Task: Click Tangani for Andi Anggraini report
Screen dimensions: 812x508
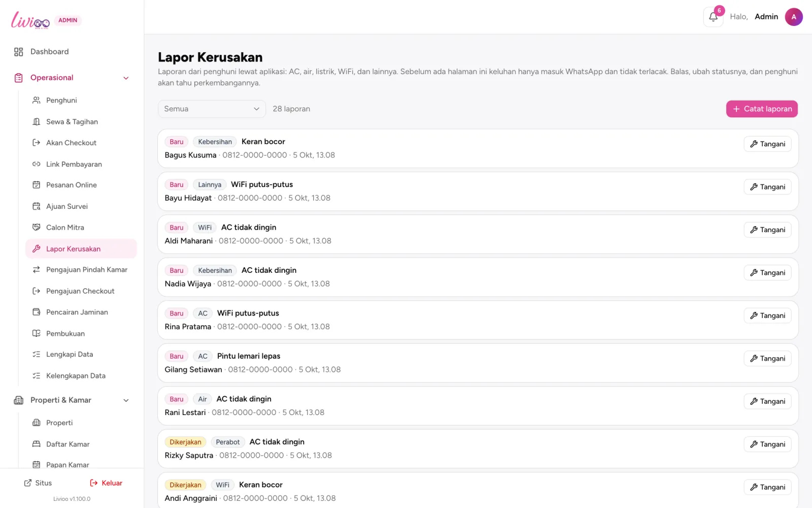Action: pos(767,488)
